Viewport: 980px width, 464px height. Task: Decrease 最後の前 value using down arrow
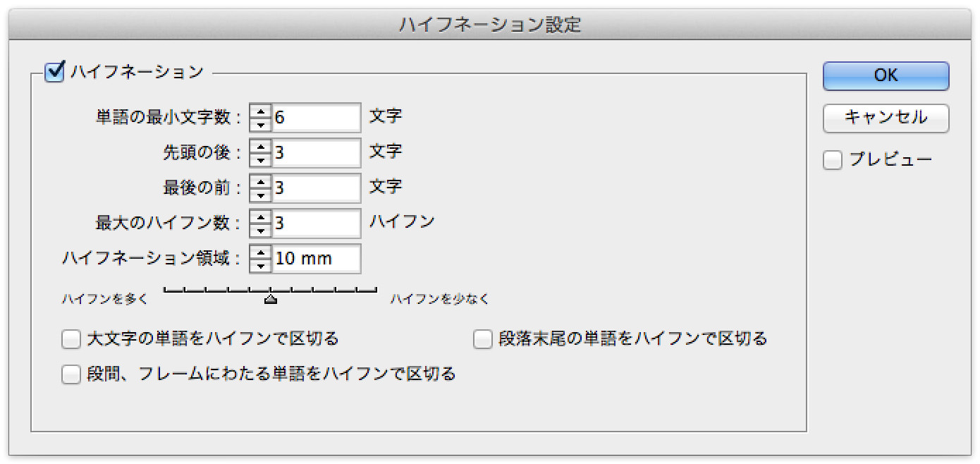[x=261, y=195]
